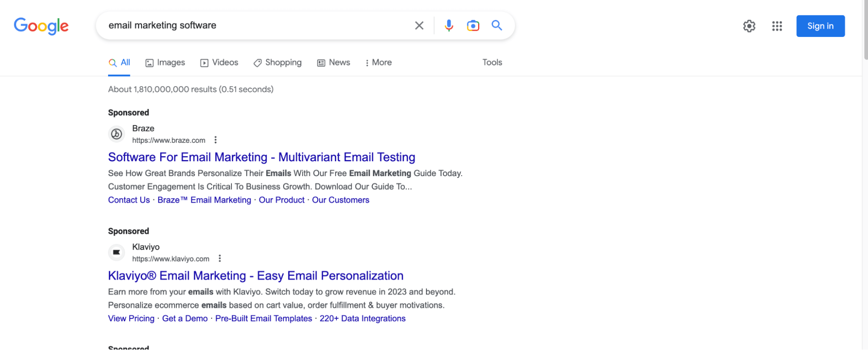Open the Tools options
The width and height of the screenshot is (868, 350).
click(x=492, y=63)
